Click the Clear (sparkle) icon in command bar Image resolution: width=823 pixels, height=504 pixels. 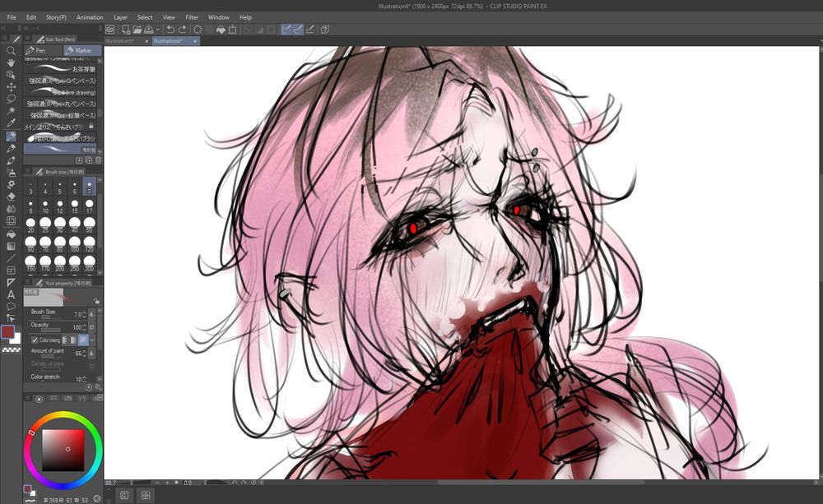point(198,30)
